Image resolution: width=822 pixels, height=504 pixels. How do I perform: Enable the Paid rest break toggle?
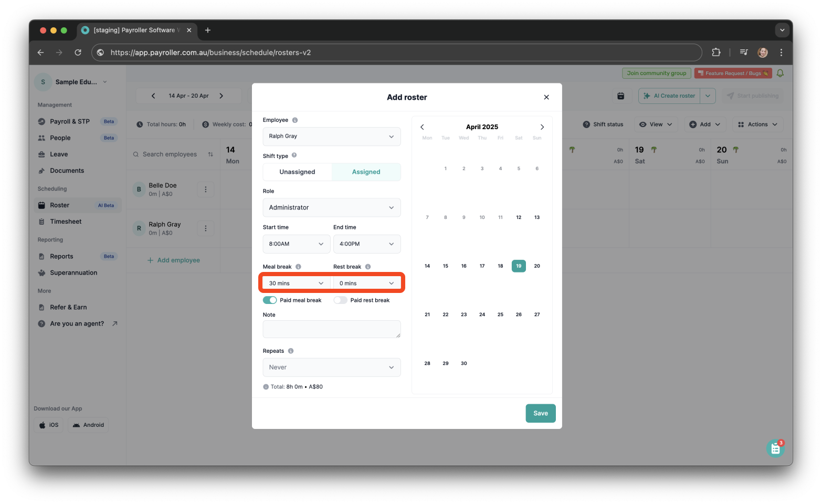(x=340, y=300)
